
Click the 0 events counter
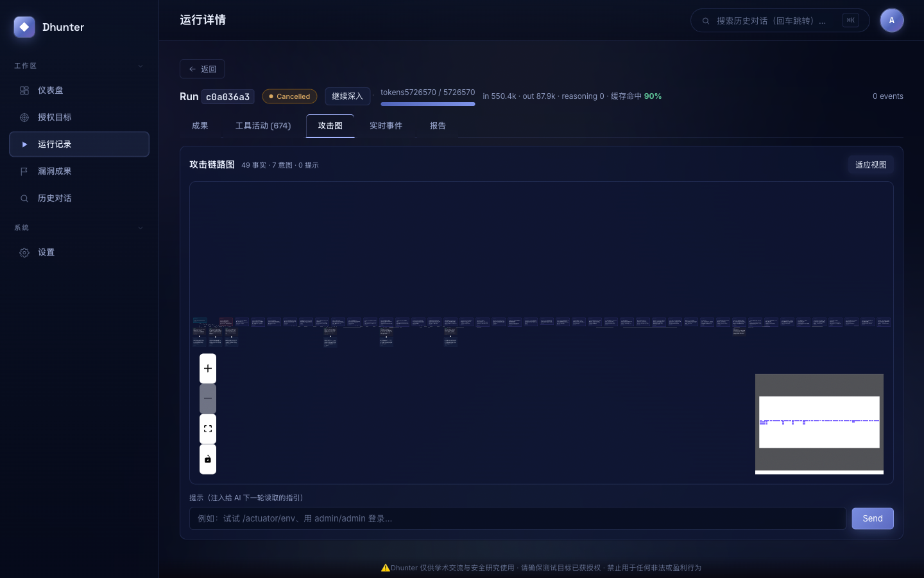coord(888,96)
